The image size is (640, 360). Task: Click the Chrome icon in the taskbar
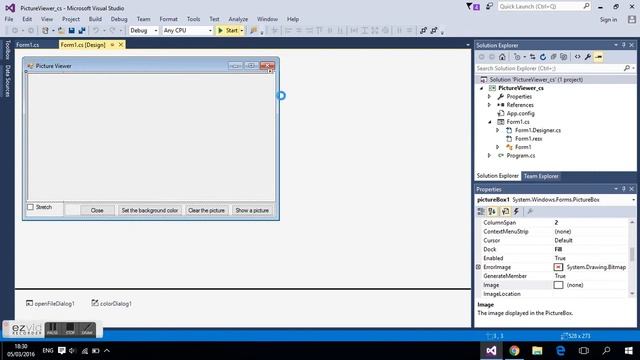pyautogui.click(x=514, y=351)
